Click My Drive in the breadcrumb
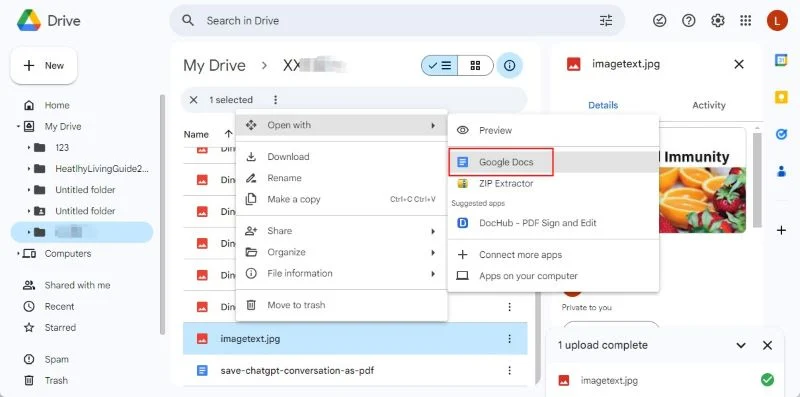The height and width of the screenshot is (397, 800). 214,65
